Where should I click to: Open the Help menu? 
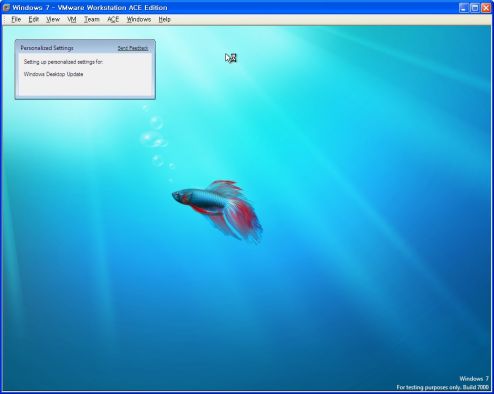164,19
